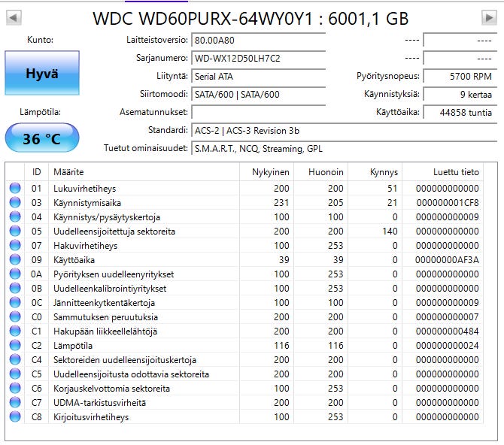
Task: Click raw value 000000000024 in Lämpötila row
Action: 447,345
